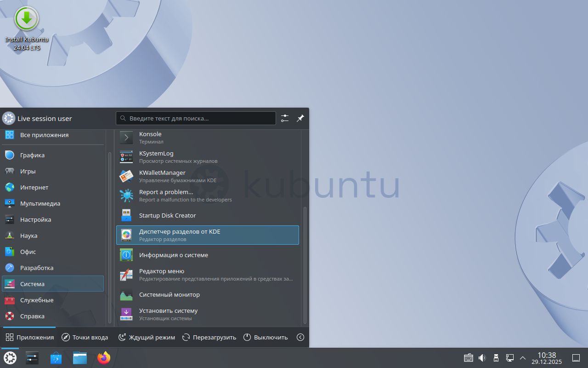Click Ждущий режим button

pyautogui.click(x=147, y=337)
